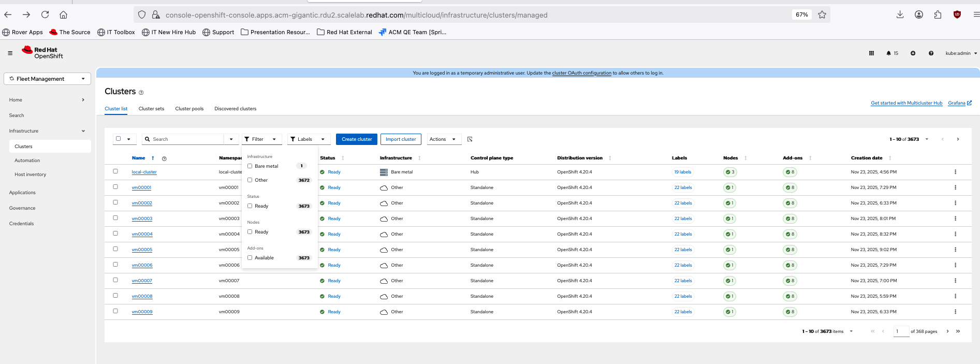This screenshot has height=364, width=980.
Task: Open the Fleet Management perspective dropdown
Action: pyautogui.click(x=47, y=79)
